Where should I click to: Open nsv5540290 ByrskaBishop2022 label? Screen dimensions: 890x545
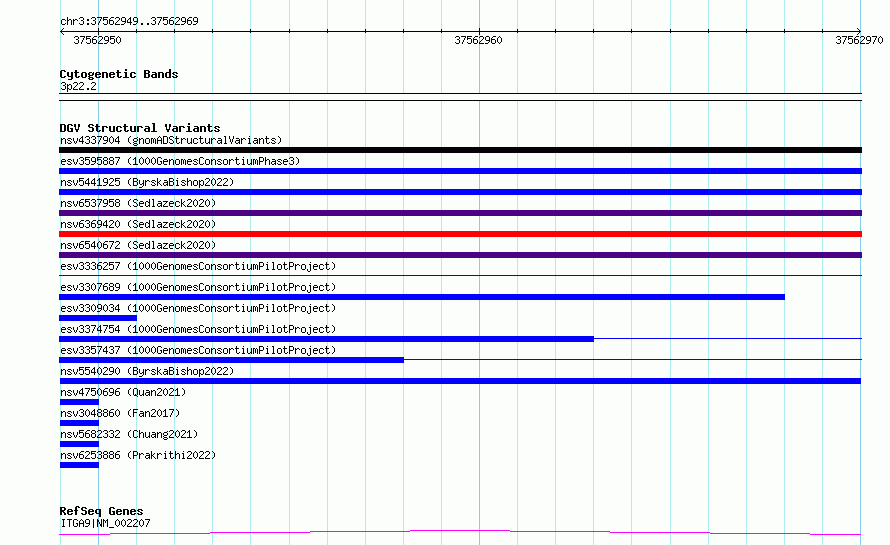point(147,371)
